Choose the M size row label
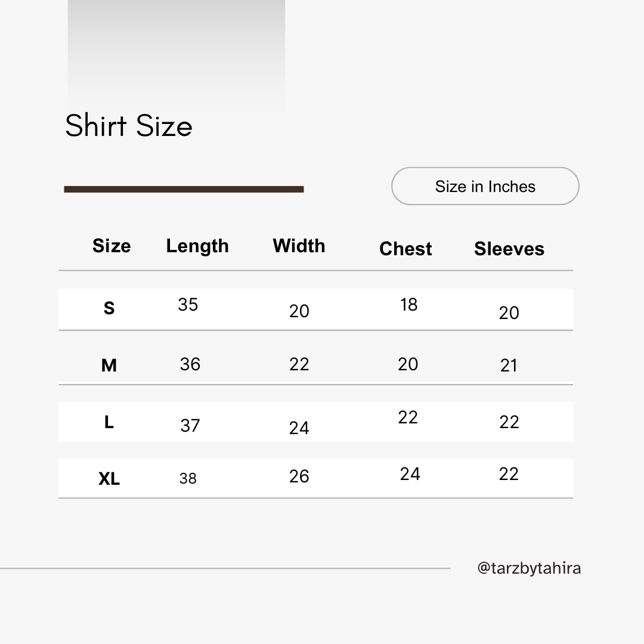The width and height of the screenshot is (644, 644). tap(109, 365)
